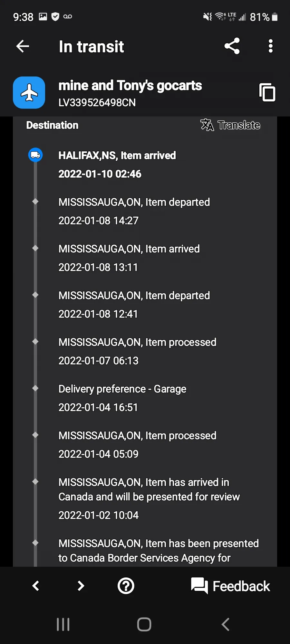This screenshot has height=644, width=290.
Task: Tap the blue airplane carrier icon
Action: [x=29, y=92]
